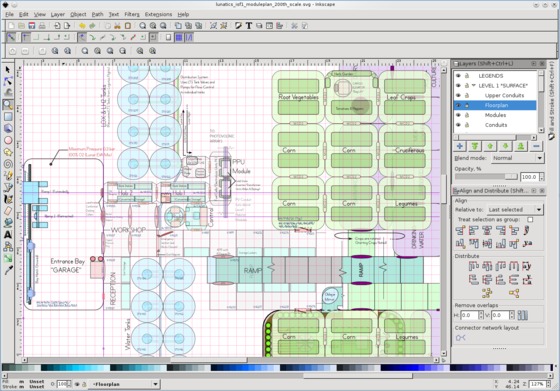The image size is (560, 391).
Task: Toggle visibility eye of Modules layer
Action: (x=458, y=115)
